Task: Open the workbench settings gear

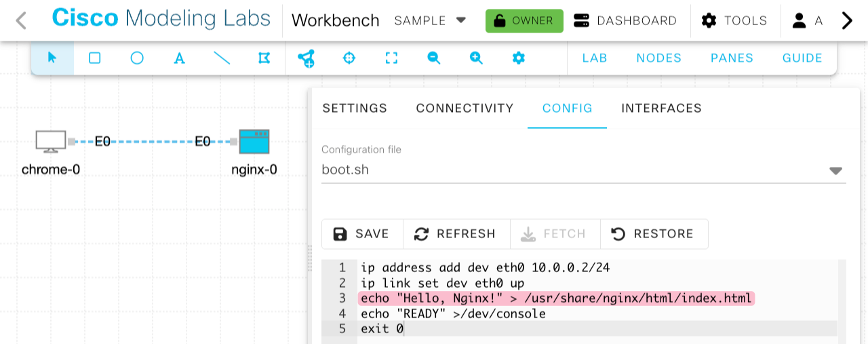Action: coord(519,58)
